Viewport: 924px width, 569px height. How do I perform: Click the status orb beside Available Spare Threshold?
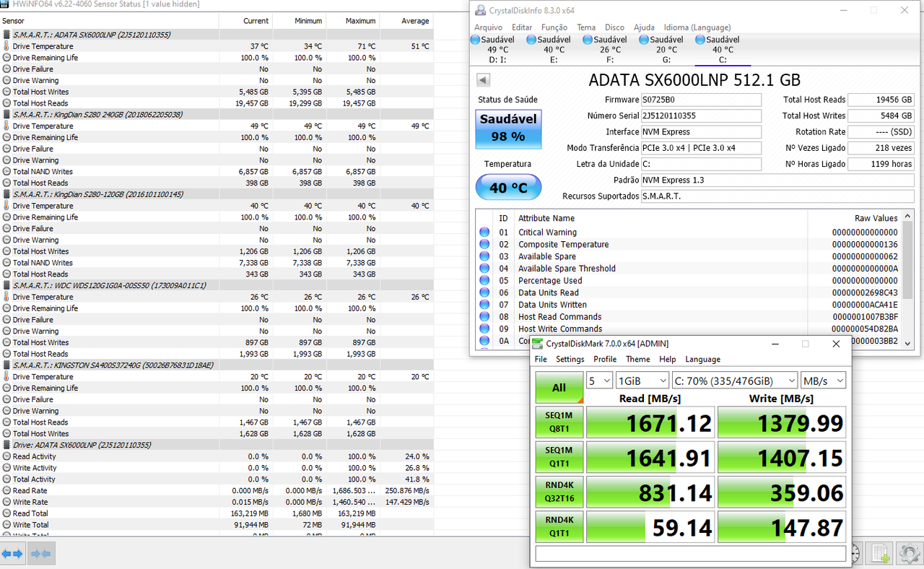484,269
